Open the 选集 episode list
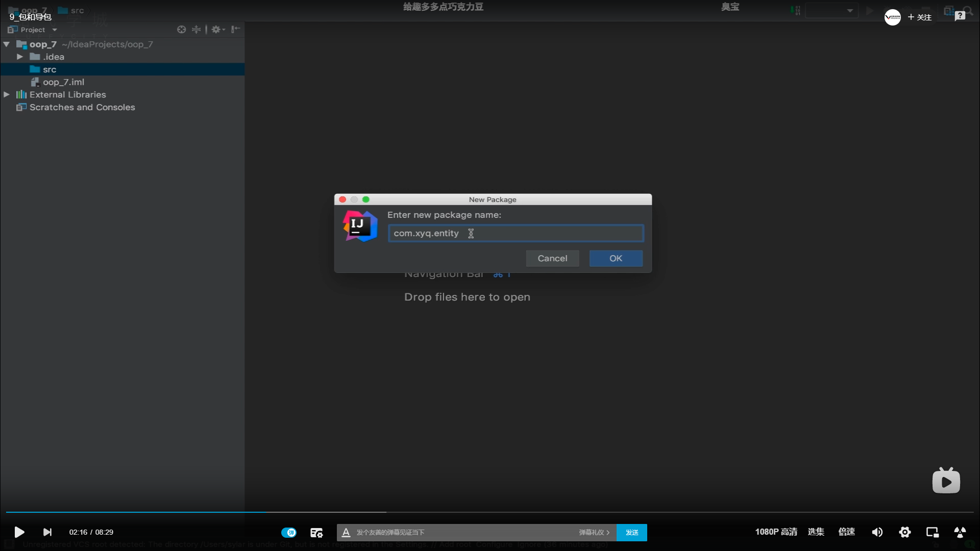This screenshot has width=980, height=551. click(x=816, y=532)
